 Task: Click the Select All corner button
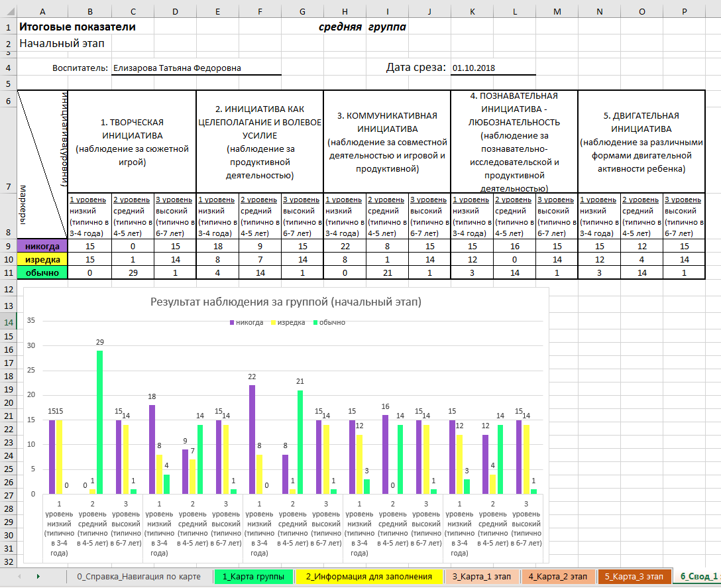pos(8,11)
